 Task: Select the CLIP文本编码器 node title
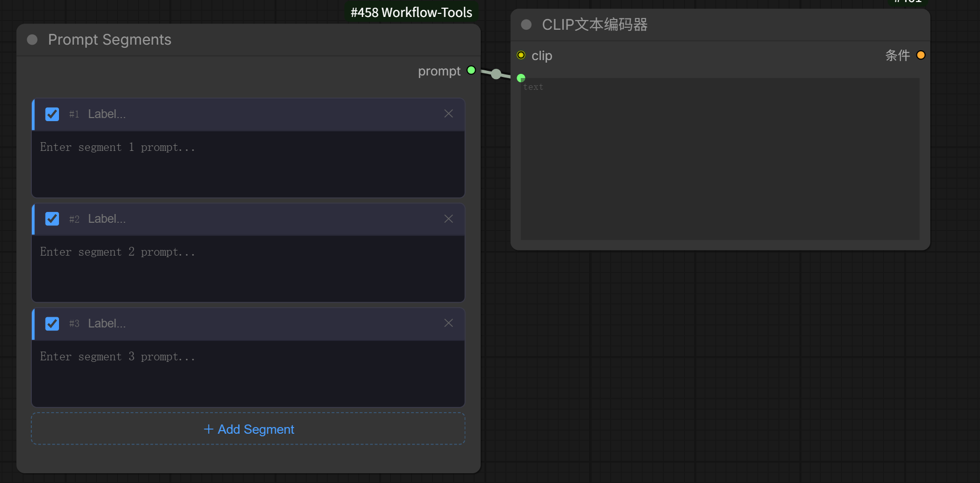595,25
